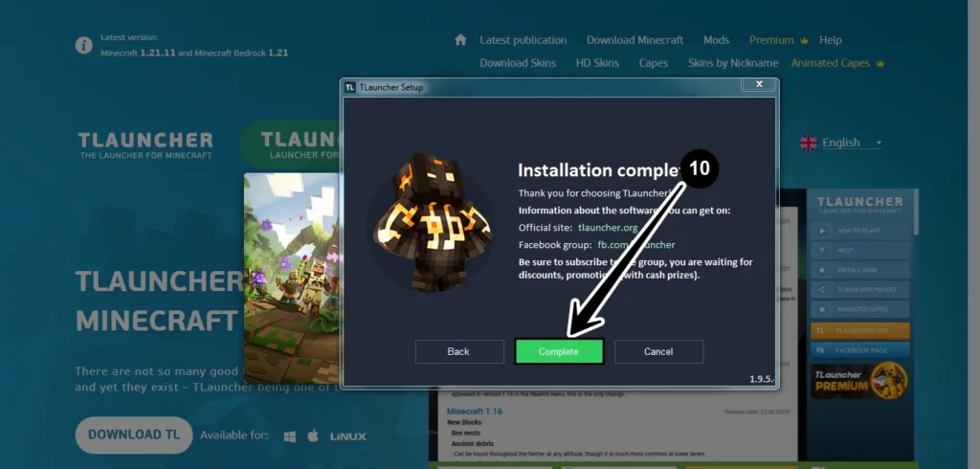980x469 pixels.
Task: Click the blue FACEBOOK PAGE button in preview
Action: [x=860, y=350]
